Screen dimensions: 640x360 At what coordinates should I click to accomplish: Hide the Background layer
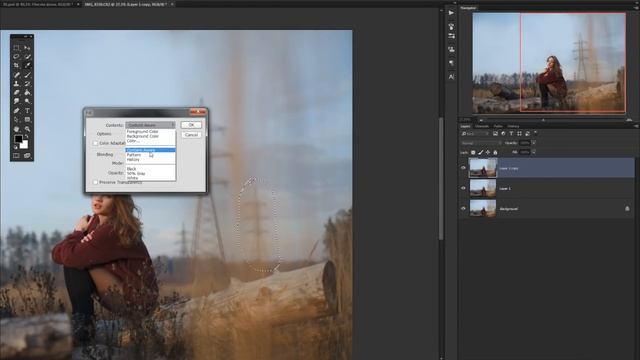click(x=463, y=208)
